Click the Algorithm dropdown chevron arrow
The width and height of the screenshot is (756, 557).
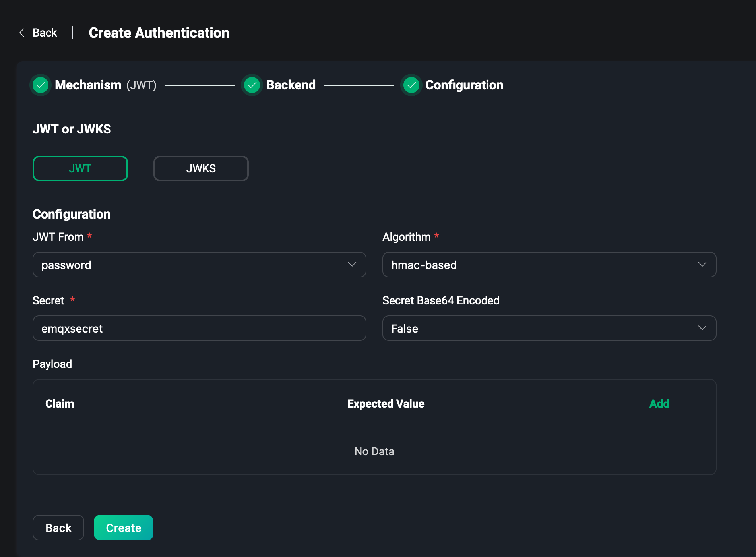coord(702,265)
